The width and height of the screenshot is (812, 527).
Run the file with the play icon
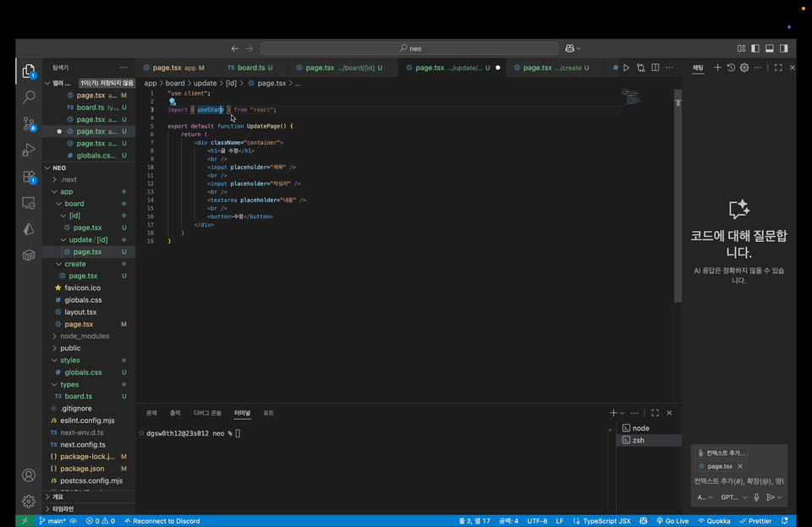[x=626, y=68]
